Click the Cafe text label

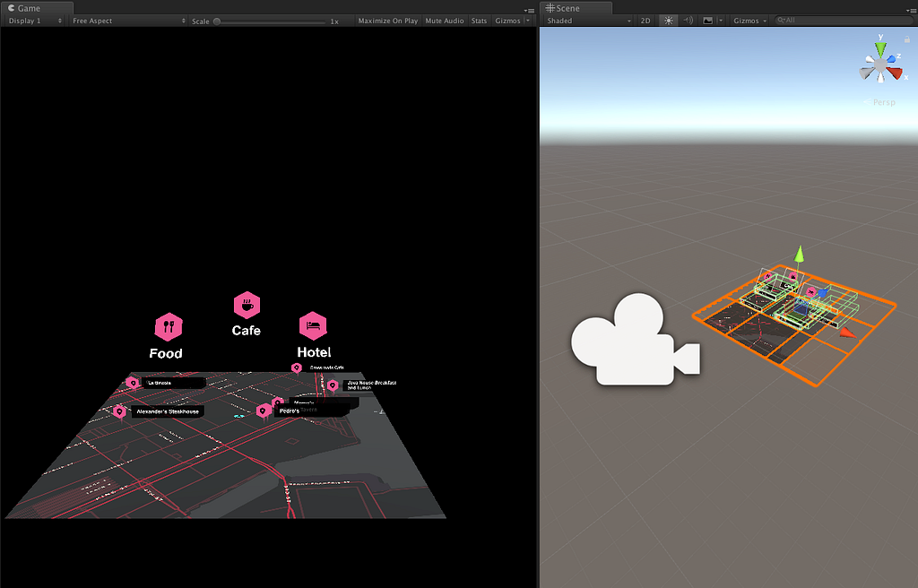click(x=246, y=331)
